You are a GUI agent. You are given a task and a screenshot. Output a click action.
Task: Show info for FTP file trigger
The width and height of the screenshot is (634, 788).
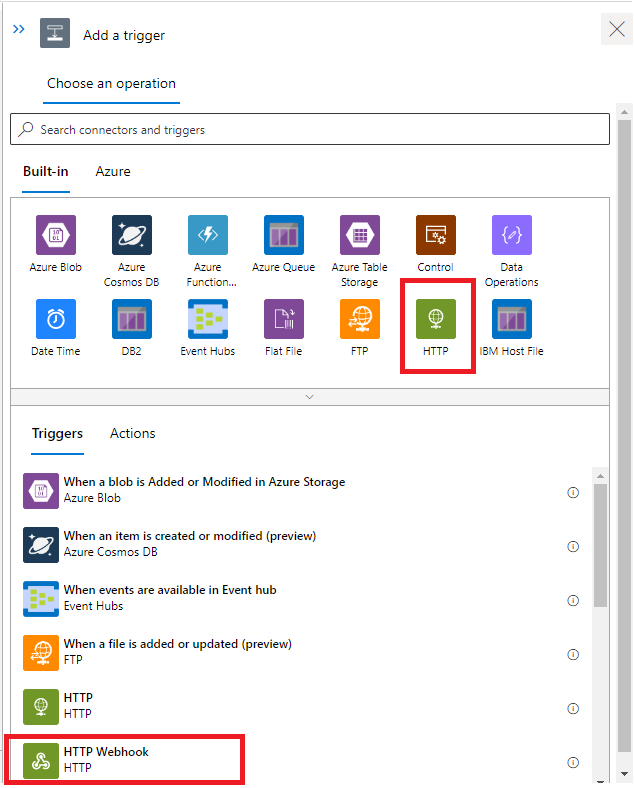(x=573, y=654)
